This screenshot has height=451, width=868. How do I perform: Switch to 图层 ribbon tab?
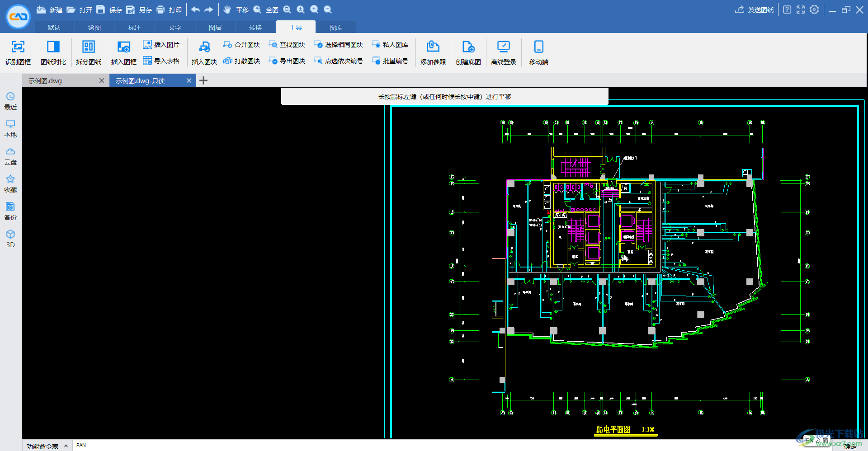pos(215,27)
